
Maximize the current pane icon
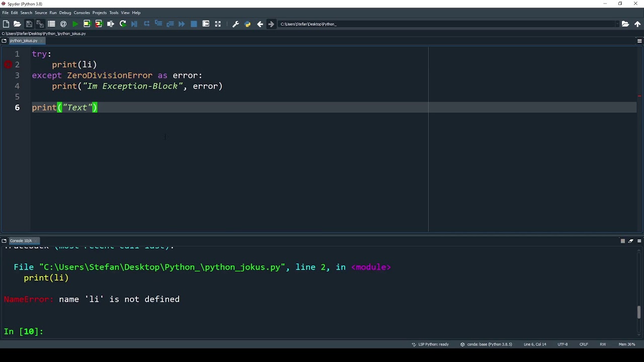(x=206, y=24)
